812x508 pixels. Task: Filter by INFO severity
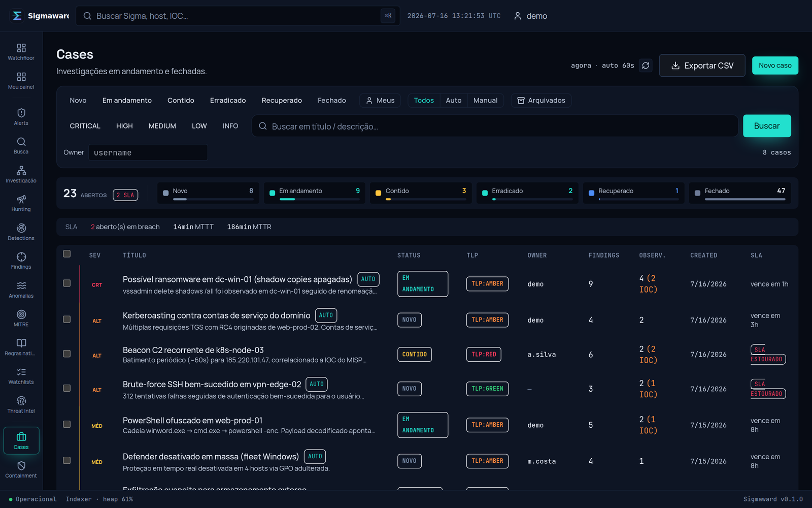pos(230,126)
